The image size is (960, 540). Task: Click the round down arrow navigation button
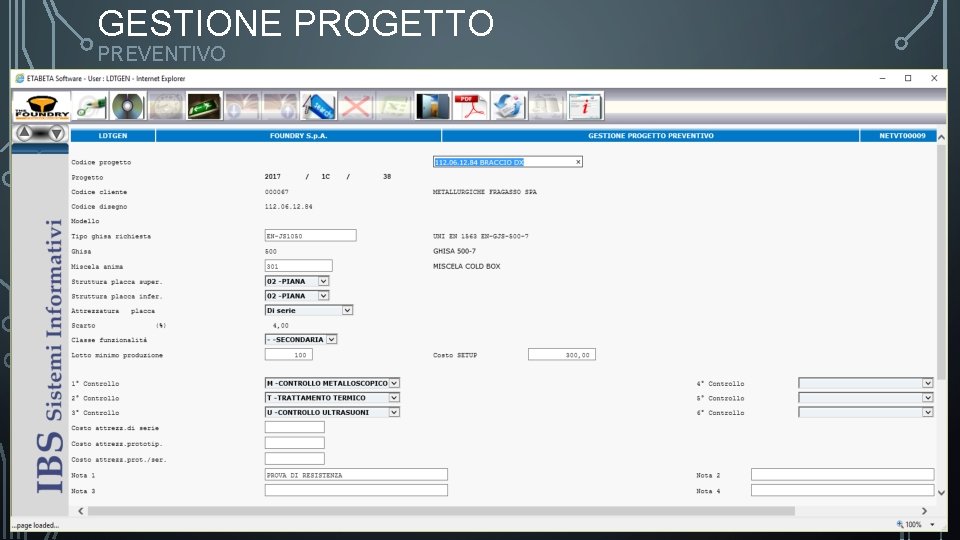coord(56,133)
